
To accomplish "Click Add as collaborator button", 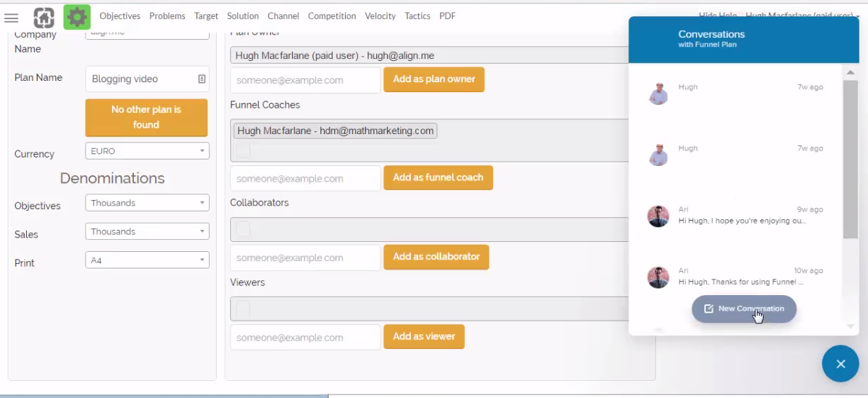I will pos(436,257).
